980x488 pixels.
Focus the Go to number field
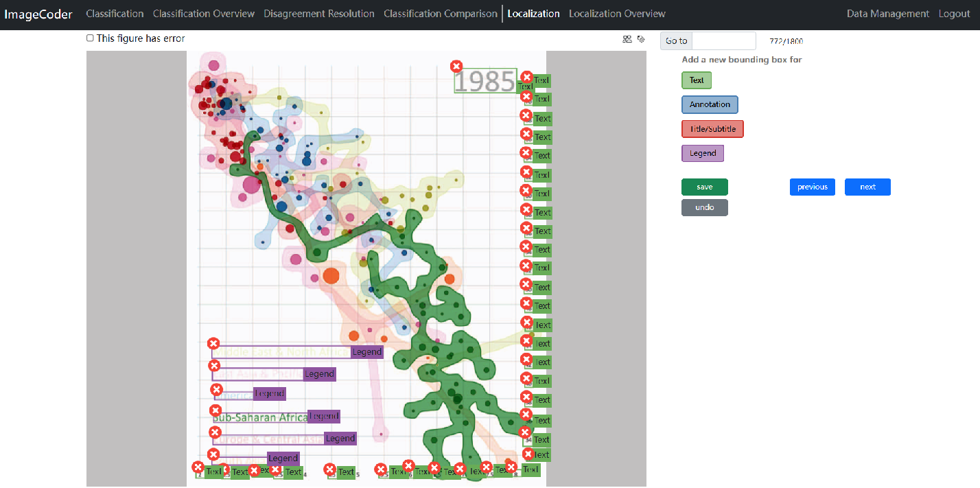[723, 41]
